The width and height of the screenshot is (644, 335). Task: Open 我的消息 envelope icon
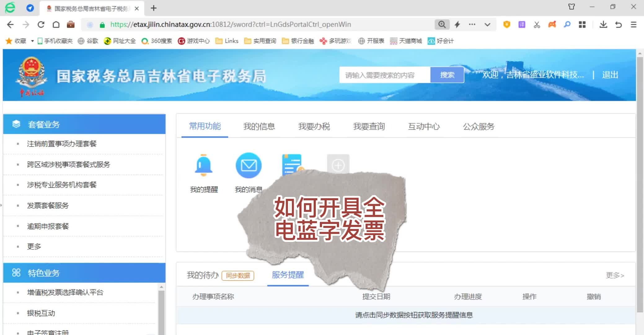pyautogui.click(x=249, y=165)
